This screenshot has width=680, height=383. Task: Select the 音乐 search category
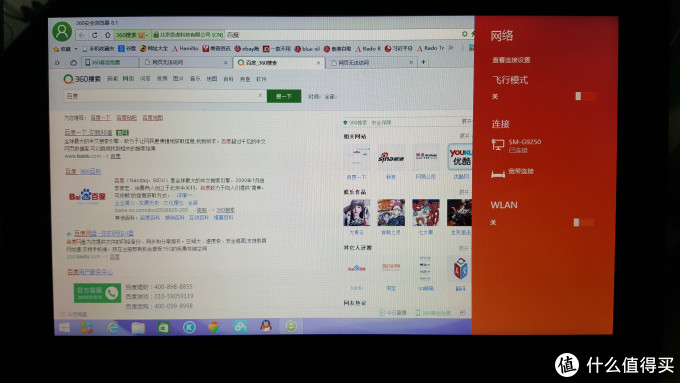[x=195, y=79]
